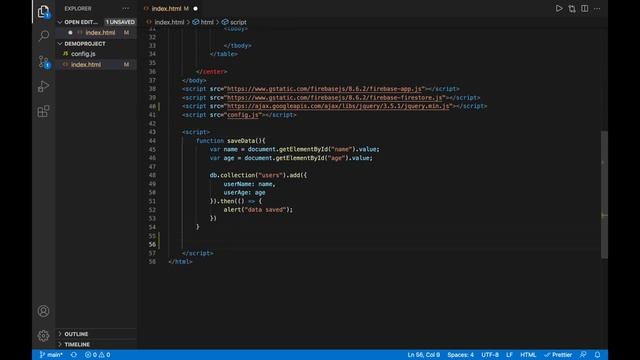Select language mode HTML in status bar
The width and height of the screenshot is (640, 360).
point(528,355)
